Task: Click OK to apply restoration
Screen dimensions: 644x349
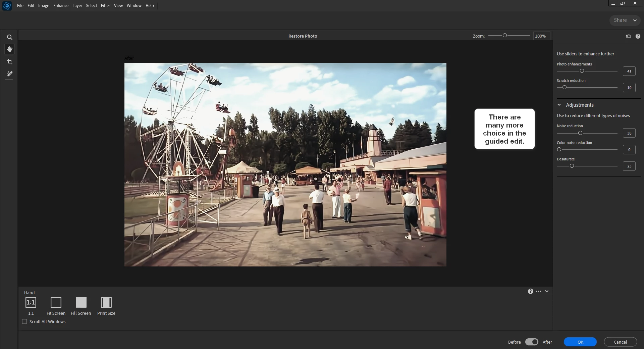Action: (580, 342)
